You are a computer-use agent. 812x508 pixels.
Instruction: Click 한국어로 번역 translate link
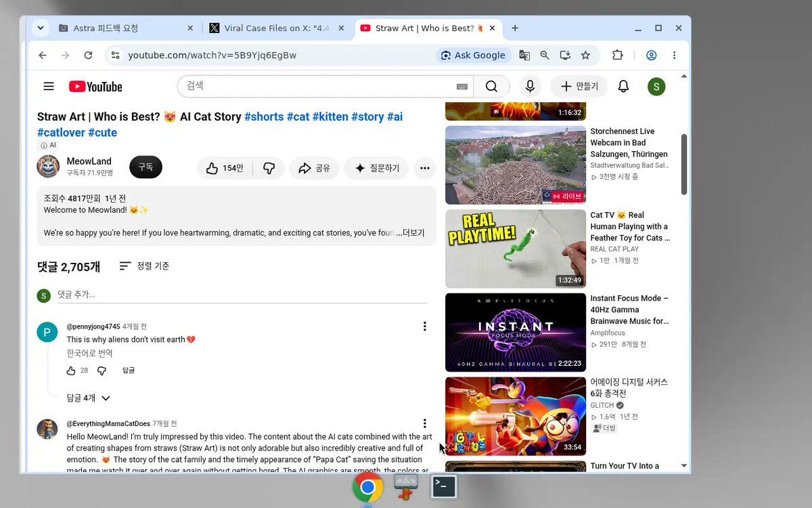[89, 353]
